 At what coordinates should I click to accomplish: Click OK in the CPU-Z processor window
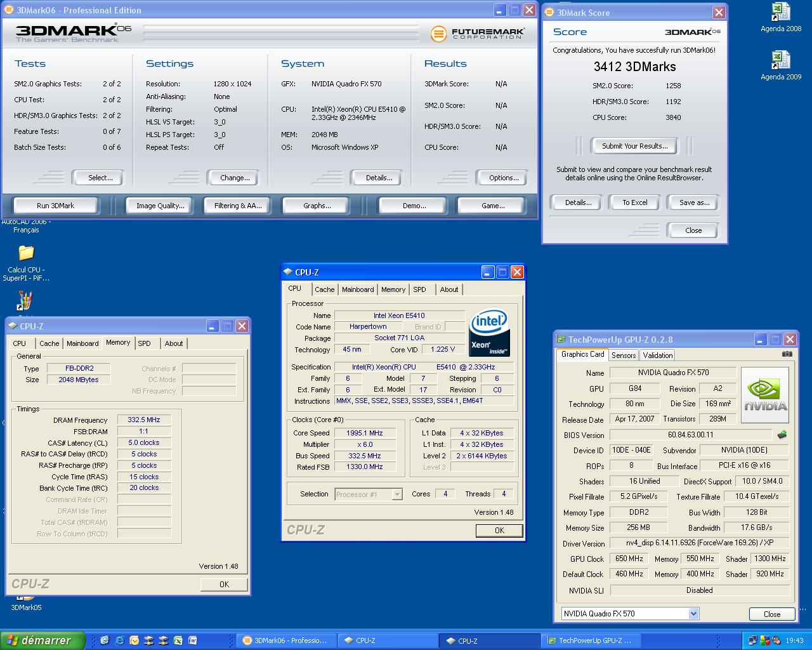(x=499, y=531)
